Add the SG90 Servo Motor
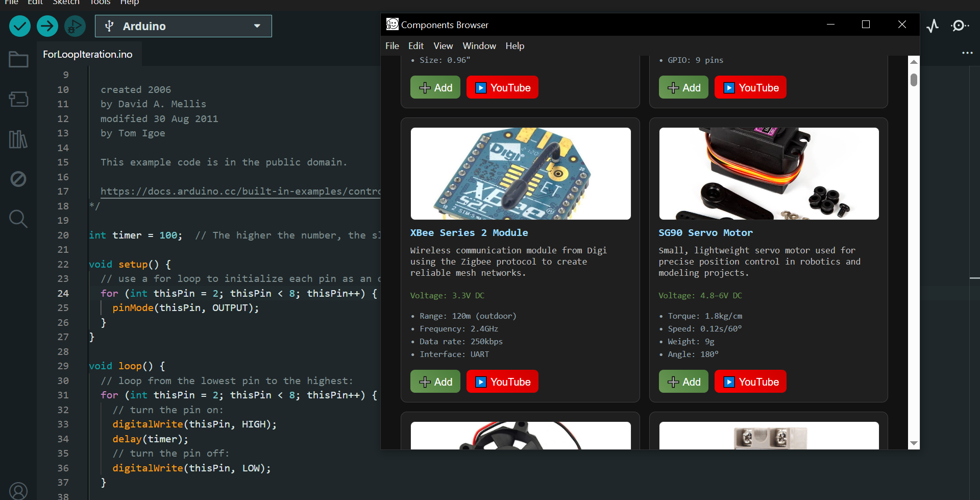The width and height of the screenshot is (980, 500). coord(683,382)
